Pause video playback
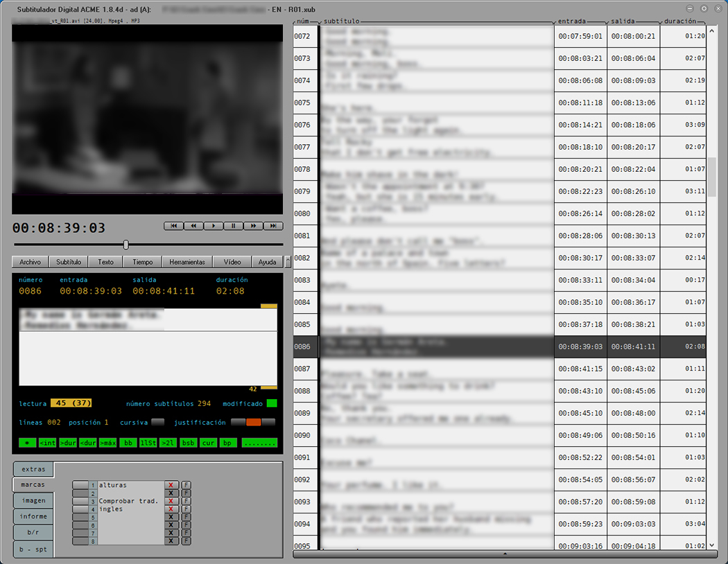This screenshot has height=564, width=728. click(x=234, y=226)
